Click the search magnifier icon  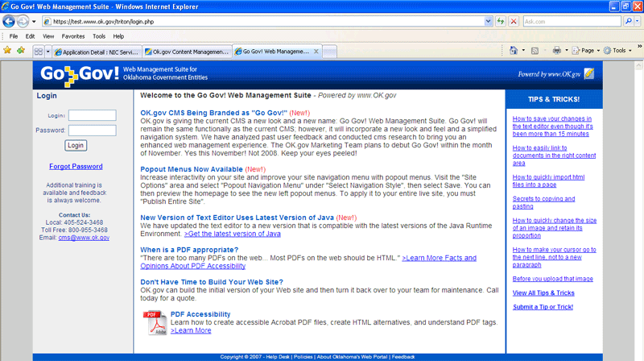tap(628, 21)
